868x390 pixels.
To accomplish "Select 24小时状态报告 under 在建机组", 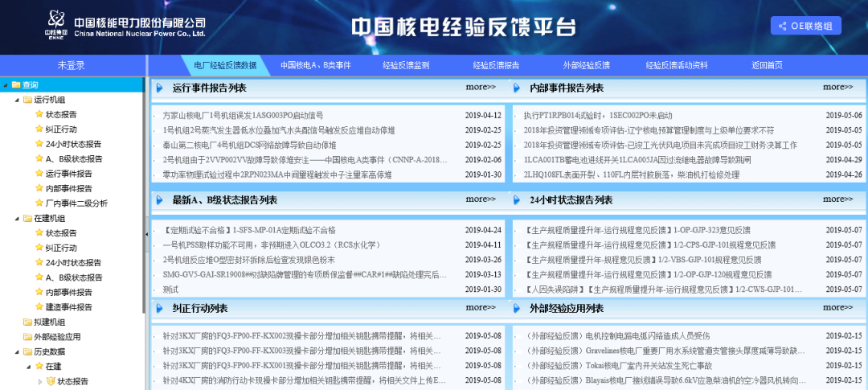I will click(x=74, y=263).
